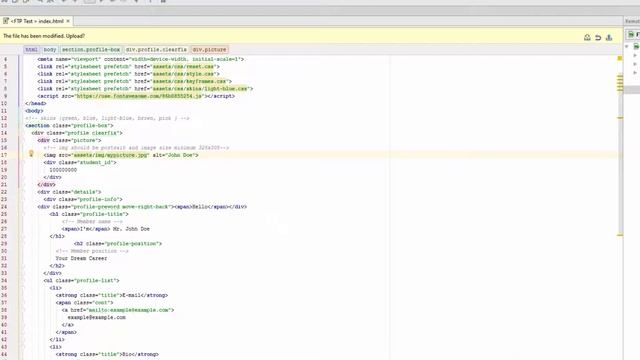Expand the middle collapsed folder in the Remote Host tree
640x360 pixels.
click(x=635, y=64)
